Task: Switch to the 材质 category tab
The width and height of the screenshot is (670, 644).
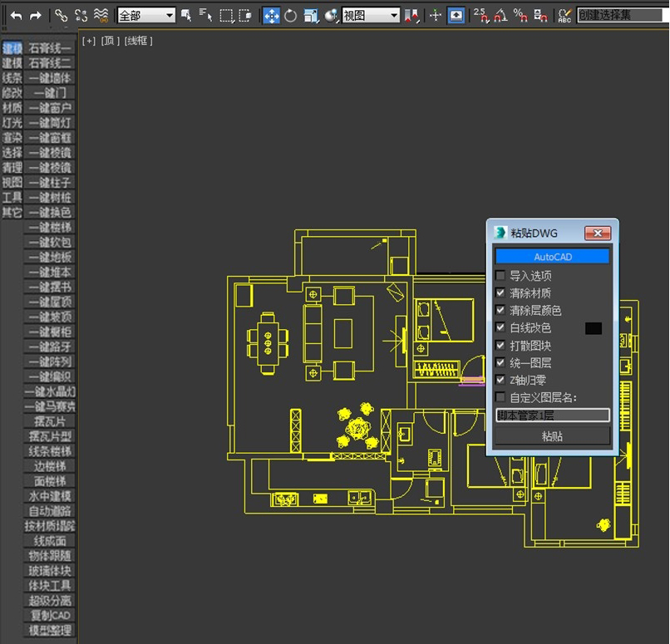Action: 12,108
